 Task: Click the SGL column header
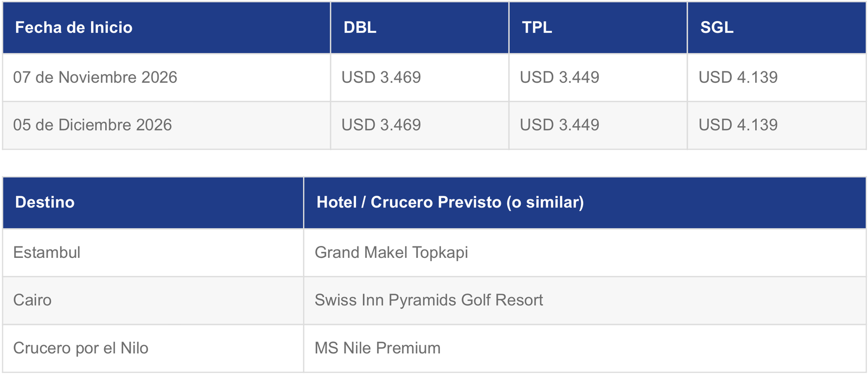pyautogui.click(x=777, y=28)
